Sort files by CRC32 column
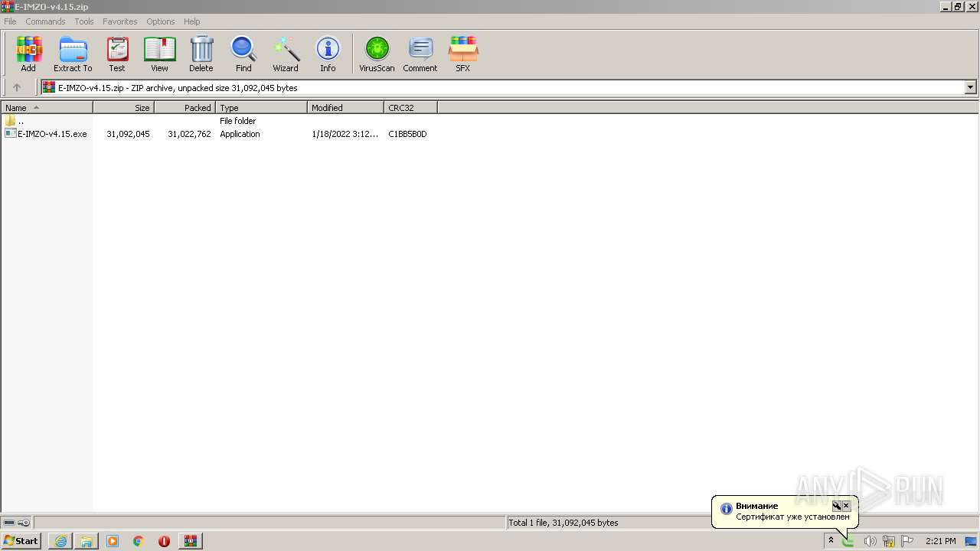This screenshot has height=551, width=980. click(x=410, y=107)
